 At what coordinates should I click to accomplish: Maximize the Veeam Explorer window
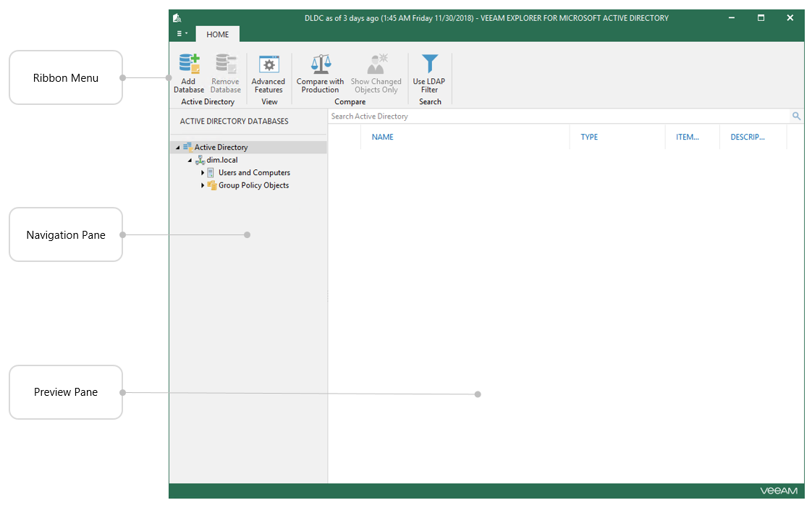coord(761,18)
